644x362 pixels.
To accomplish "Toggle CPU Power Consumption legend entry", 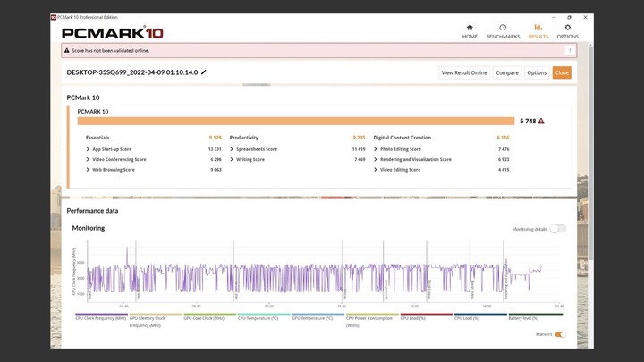I will coord(372,322).
